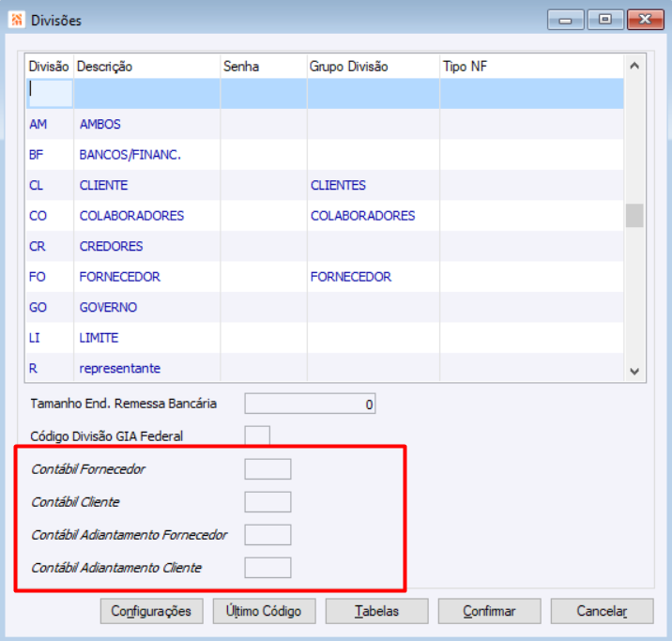This screenshot has width=672, height=641.
Task: Select the Contábil Adiantamento Cliente field
Action: click(267, 568)
